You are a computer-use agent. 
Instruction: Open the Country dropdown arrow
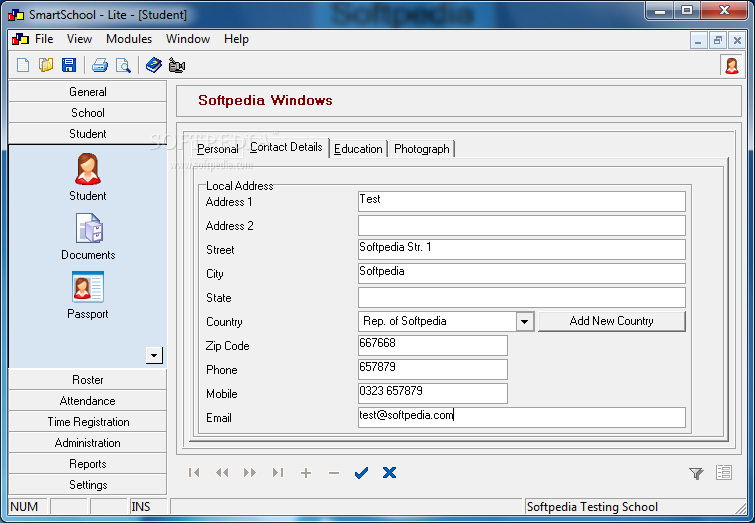tap(525, 321)
